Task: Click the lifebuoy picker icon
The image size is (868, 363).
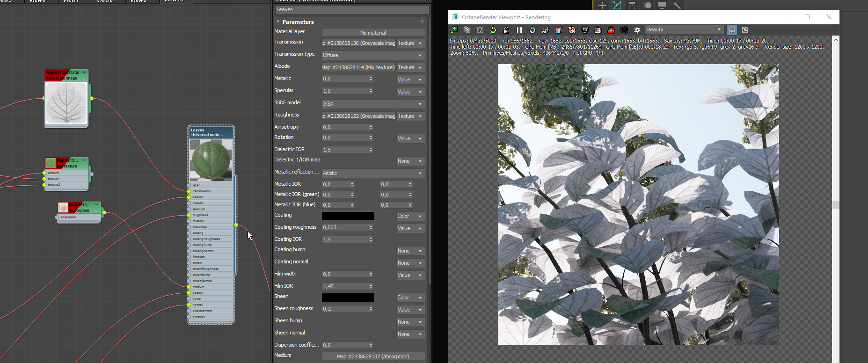Action: pos(572,30)
